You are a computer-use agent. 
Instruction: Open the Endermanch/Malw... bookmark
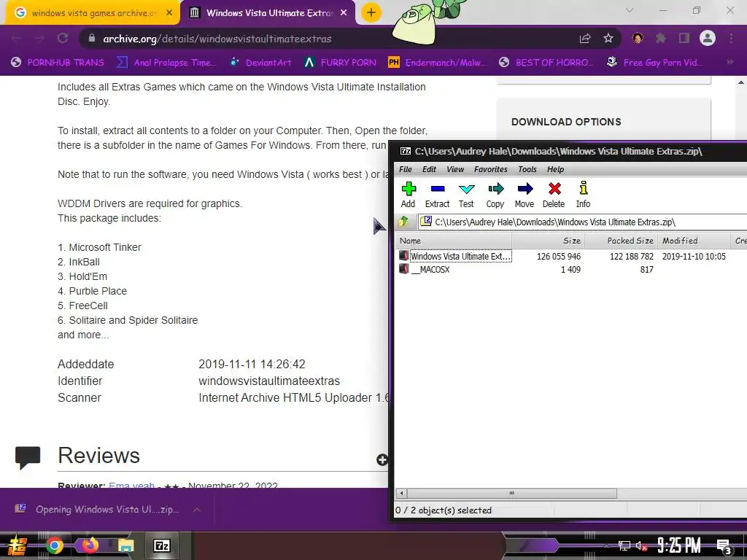[x=438, y=62]
